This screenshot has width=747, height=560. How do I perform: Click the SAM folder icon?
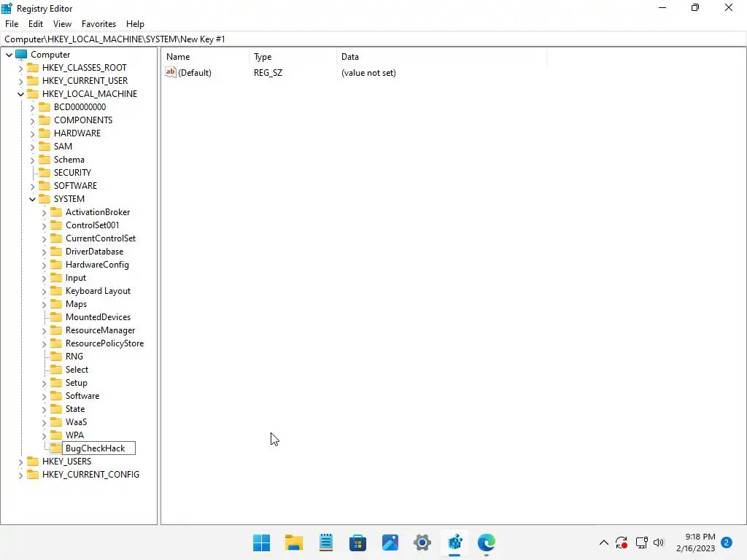(44, 146)
